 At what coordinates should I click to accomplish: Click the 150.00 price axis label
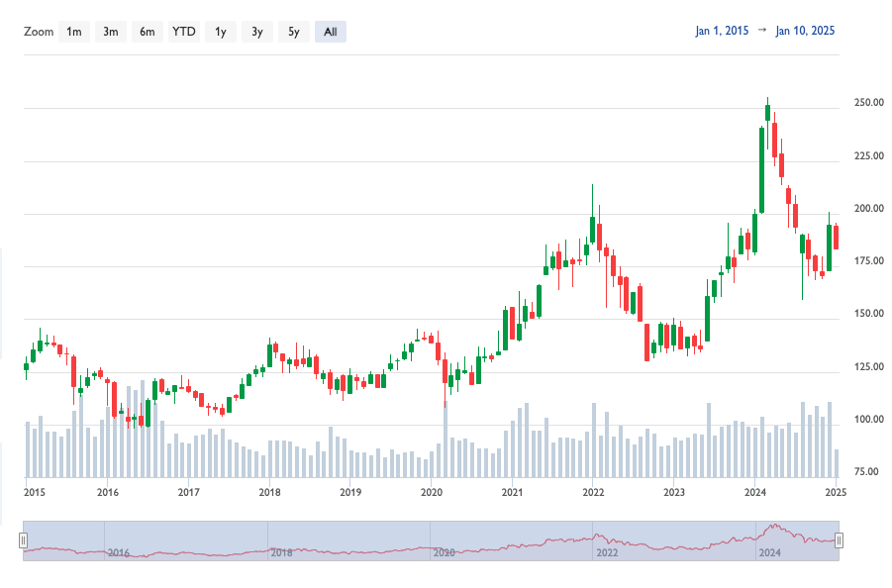(x=868, y=314)
